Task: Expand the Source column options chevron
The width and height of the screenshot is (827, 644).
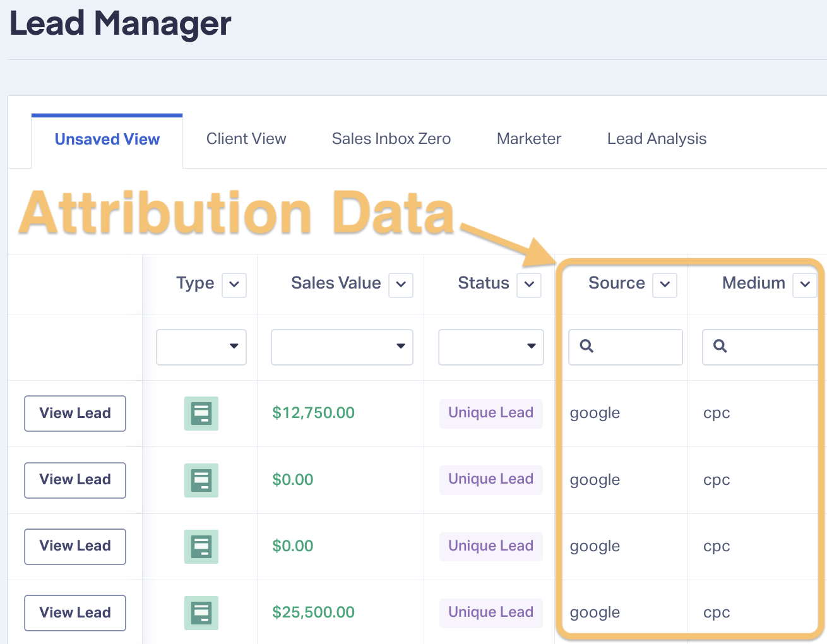Action: (x=665, y=285)
